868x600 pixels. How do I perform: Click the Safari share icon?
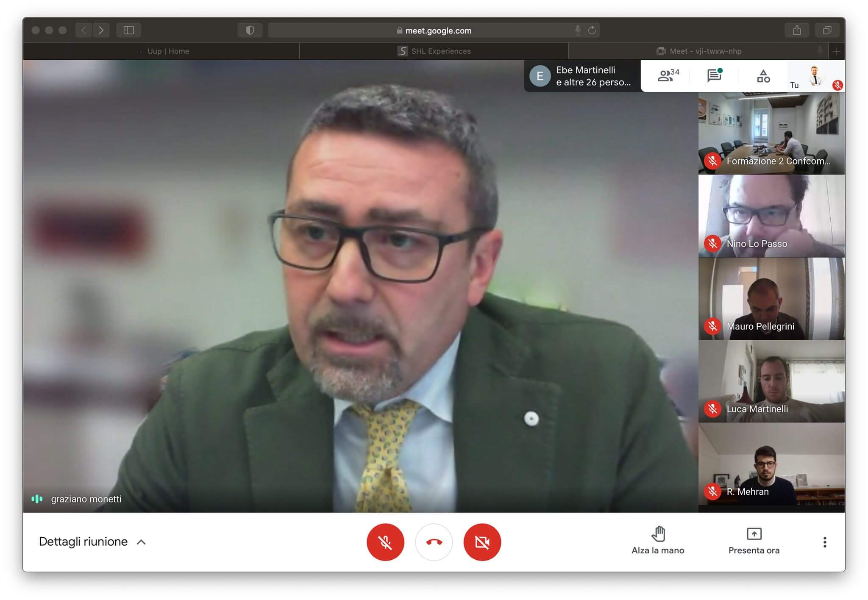click(x=797, y=31)
